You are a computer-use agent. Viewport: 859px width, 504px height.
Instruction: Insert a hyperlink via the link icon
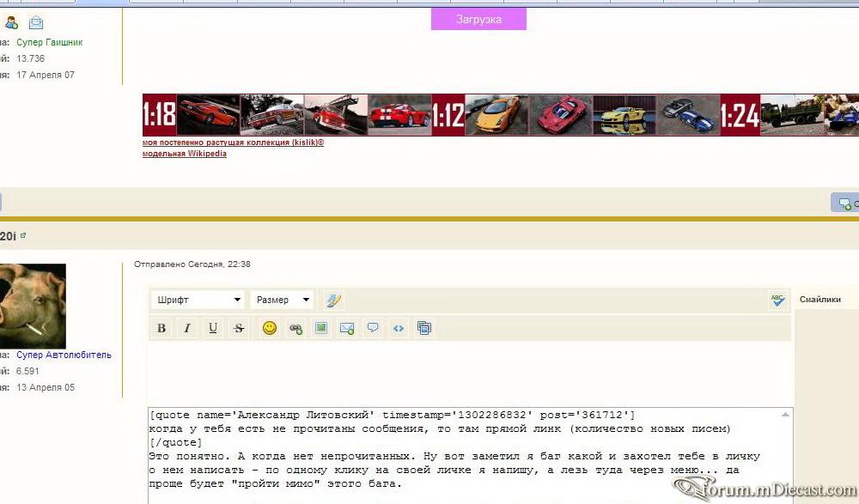[x=295, y=329]
